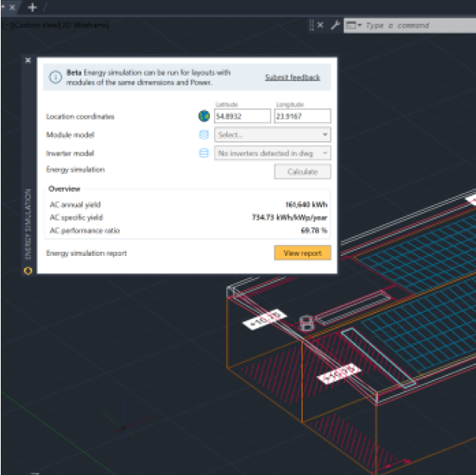Image resolution: width=476 pixels, height=475 pixels.
Task: Click the Energy Simulation vertical title bar
Action: 28,224
